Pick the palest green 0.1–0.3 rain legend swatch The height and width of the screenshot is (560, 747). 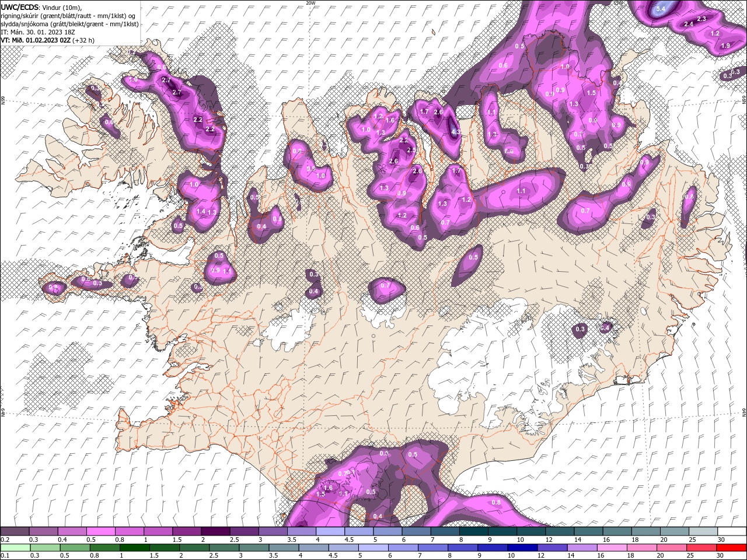(15, 548)
